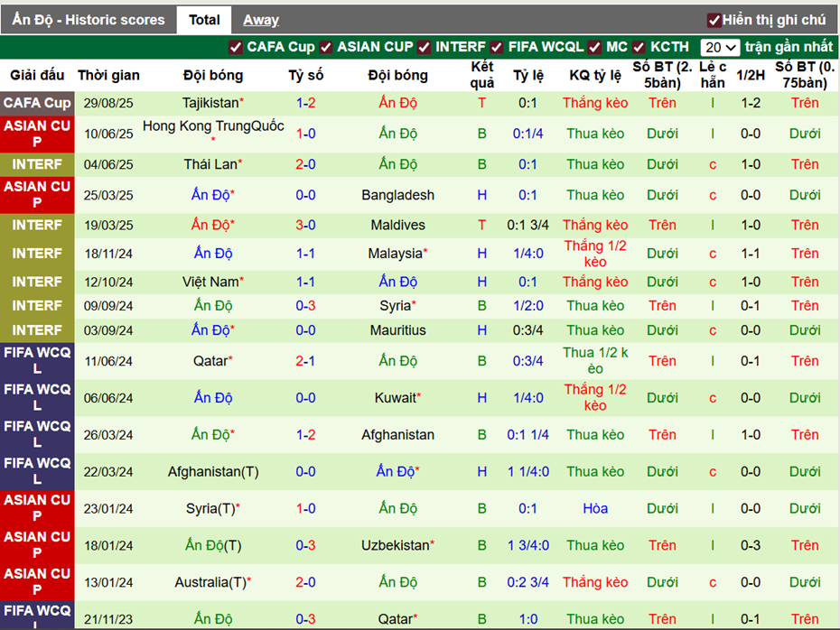Click the Thời gian column header
Viewport: 840px width, 630px height.
[x=108, y=75]
